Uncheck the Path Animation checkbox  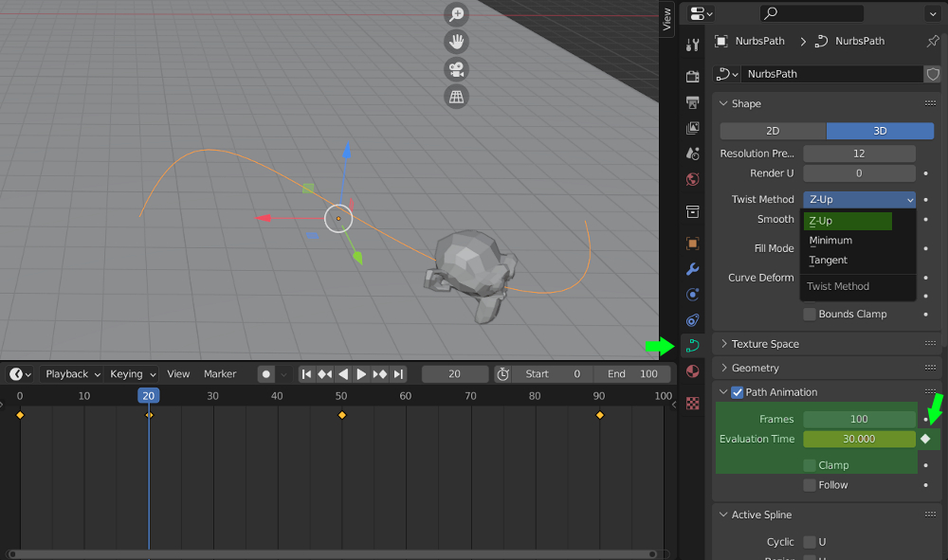tap(737, 392)
